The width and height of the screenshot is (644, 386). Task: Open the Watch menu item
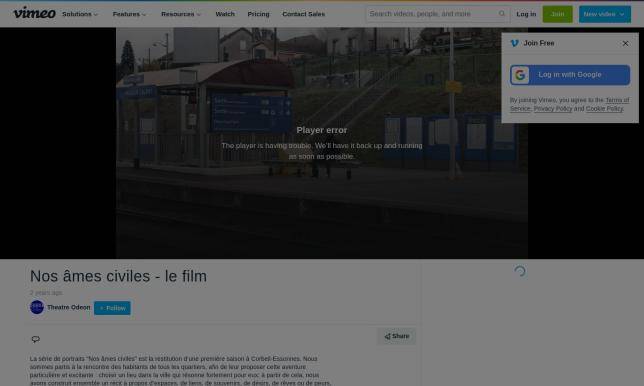pyautogui.click(x=225, y=14)
